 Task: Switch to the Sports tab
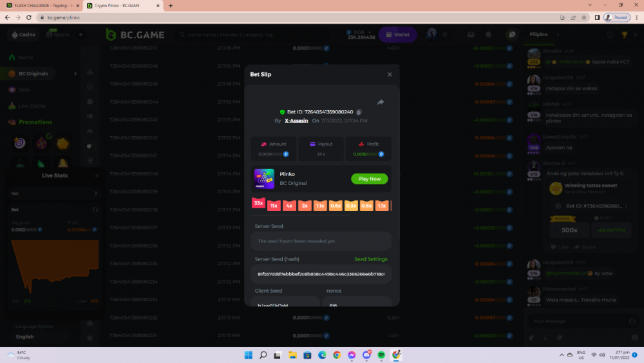point(58,35)
